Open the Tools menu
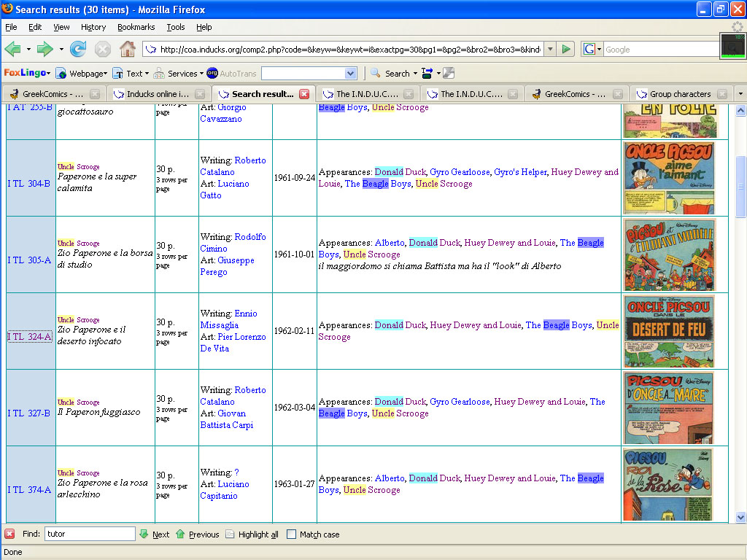The image size is (747, 560). click(x=175, y=27)
